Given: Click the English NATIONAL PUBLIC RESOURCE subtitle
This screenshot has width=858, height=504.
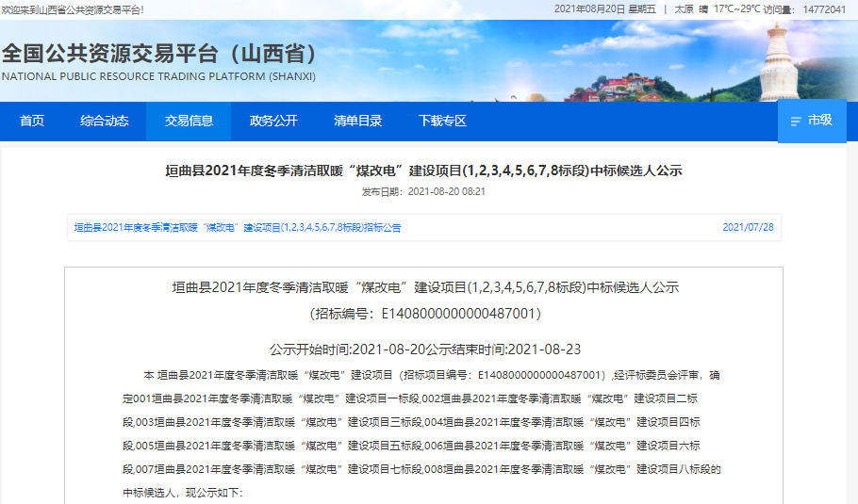Looking at the screenshot, I should (x=158, y=76).
